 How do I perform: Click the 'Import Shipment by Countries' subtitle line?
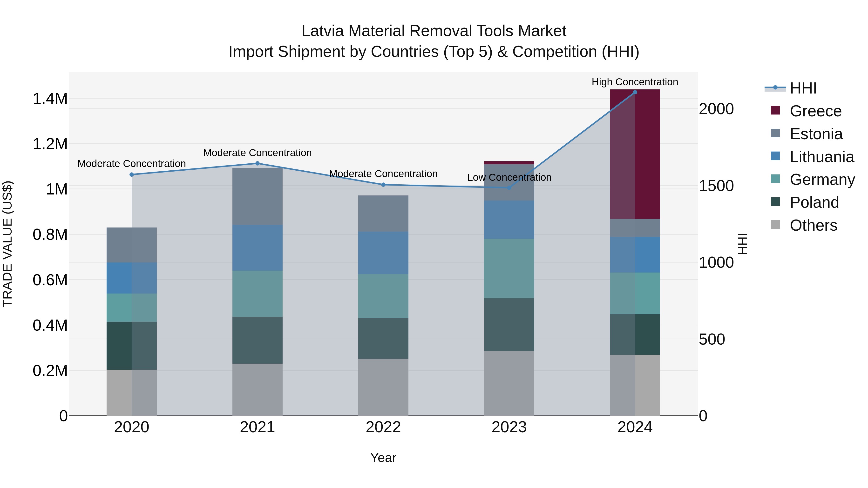pyautogui.click(x=434, y=52)
